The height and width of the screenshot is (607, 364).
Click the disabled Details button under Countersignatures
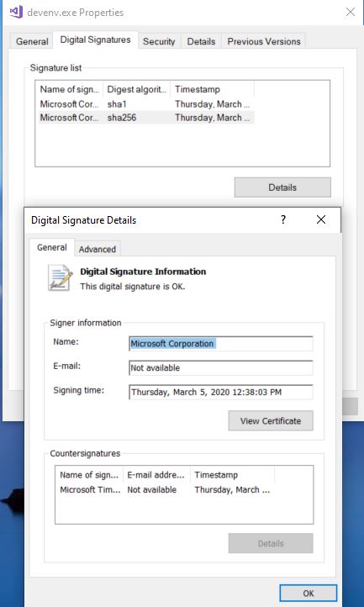coord(271,543)
